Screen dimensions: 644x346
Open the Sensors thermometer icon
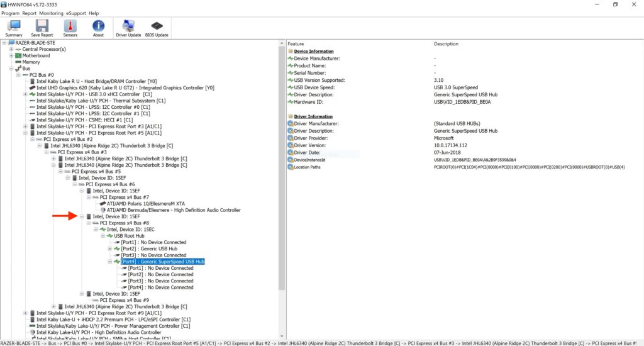pos(70,27)
